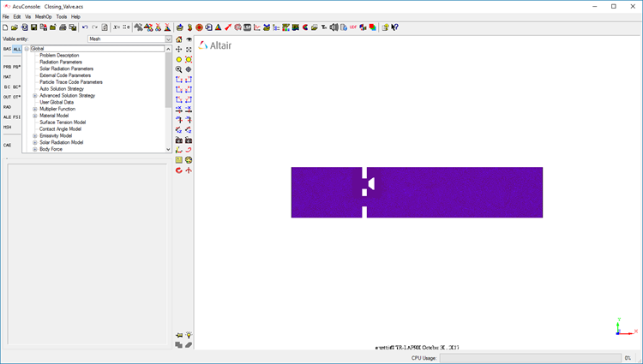Click the Redo arrow icon
Viewport: 643px width, 364px height.
click(x=94, y=27)
